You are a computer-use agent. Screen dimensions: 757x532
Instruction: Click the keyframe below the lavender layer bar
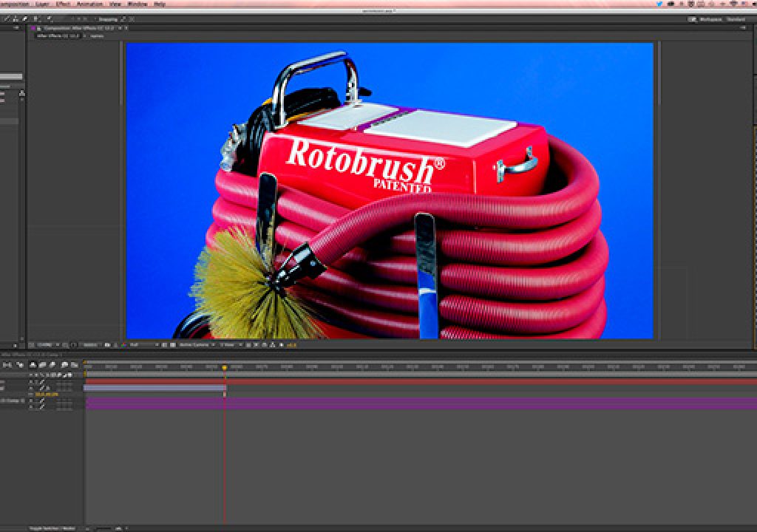point(225,395)
